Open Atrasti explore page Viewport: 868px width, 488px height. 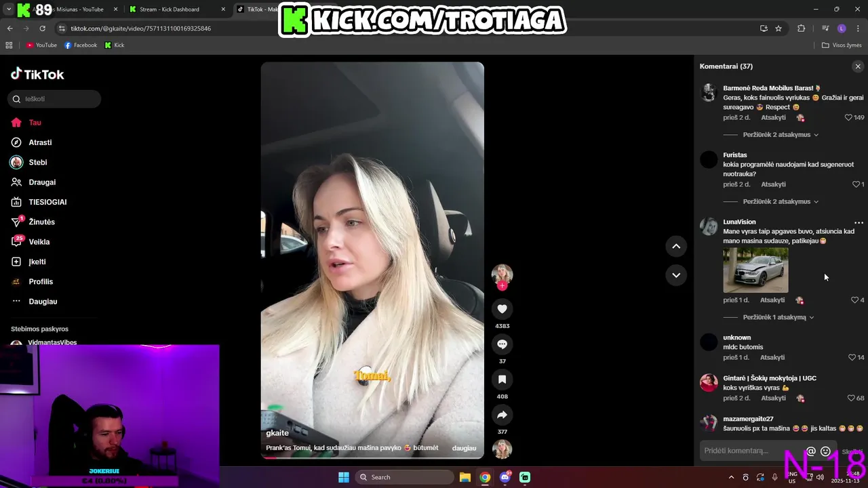[x=40, y=142]
